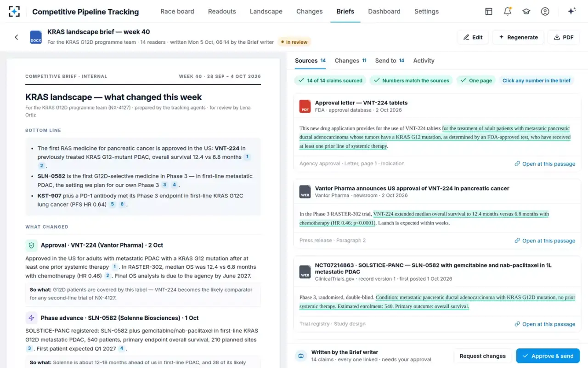This screenshot has height=368, width=588.
Task: Click citation 6 in the KST-907 bullet
Action: point(122,204)
